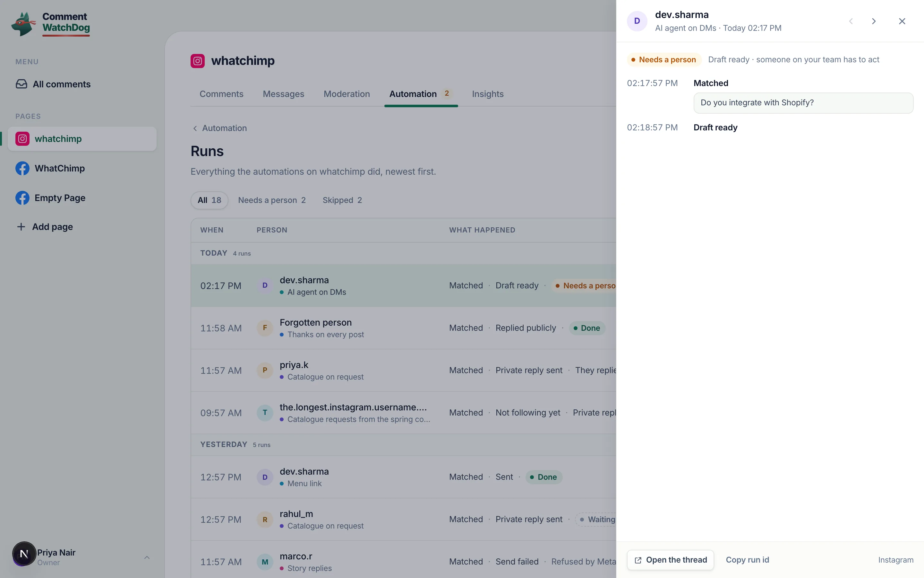The height and width of the screenshot is (578, 924).
Task: Click the Instagram label in panel footer
Action: pos(896,560)
